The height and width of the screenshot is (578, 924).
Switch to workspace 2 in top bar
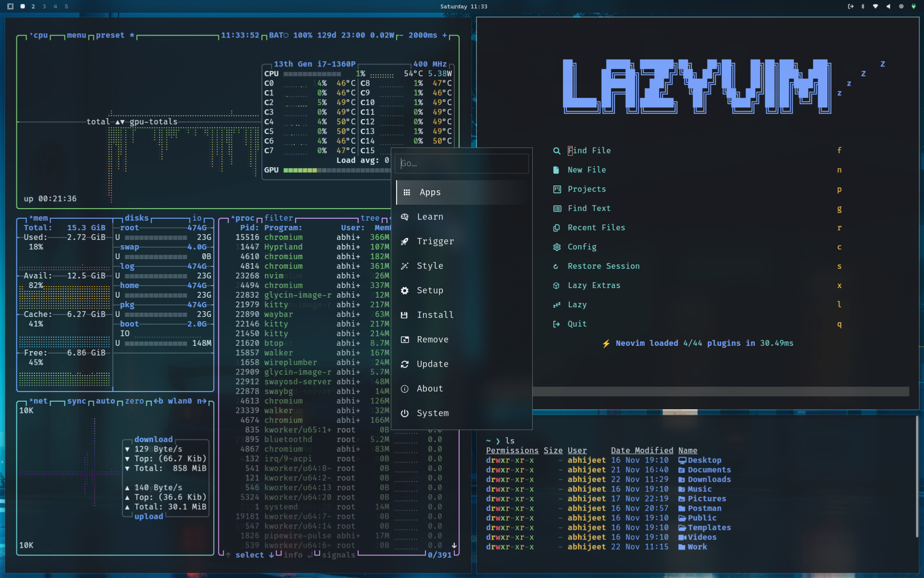pyautogui.click(x=33, y=6)
